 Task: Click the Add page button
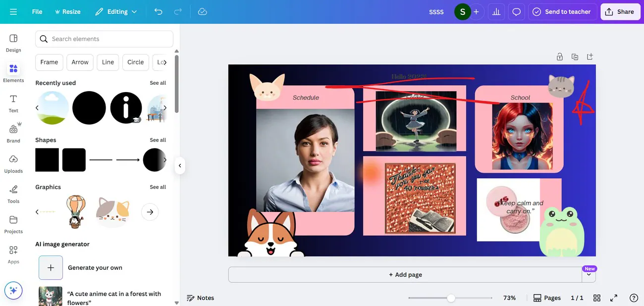coord(405,274)
